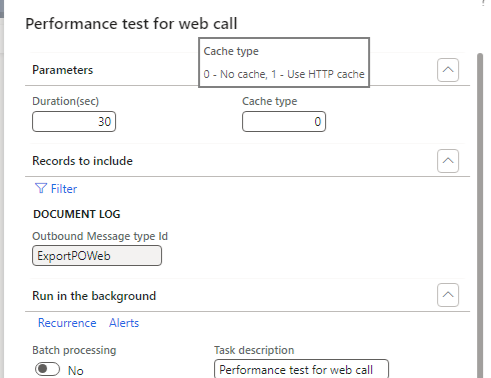Open the Recurrence link
The height and width of the screenshot is (378, 491).
click(x=67, y=323)
